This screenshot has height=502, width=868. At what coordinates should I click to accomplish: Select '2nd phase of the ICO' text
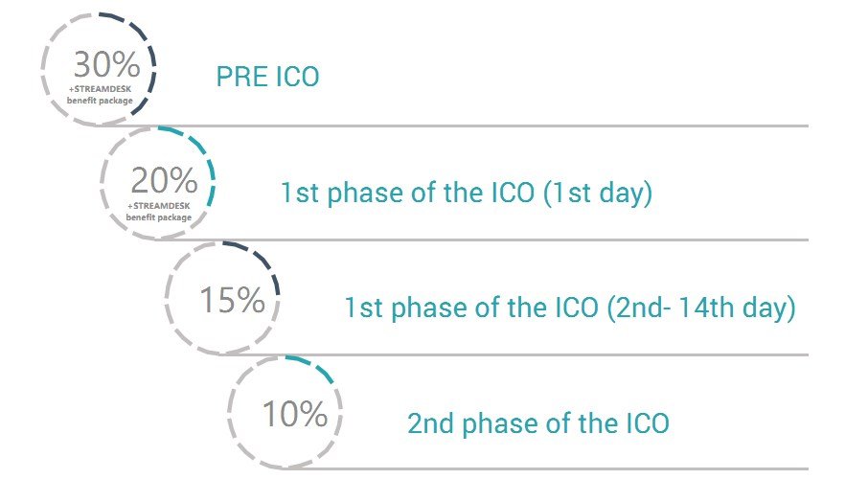(538, 423)
